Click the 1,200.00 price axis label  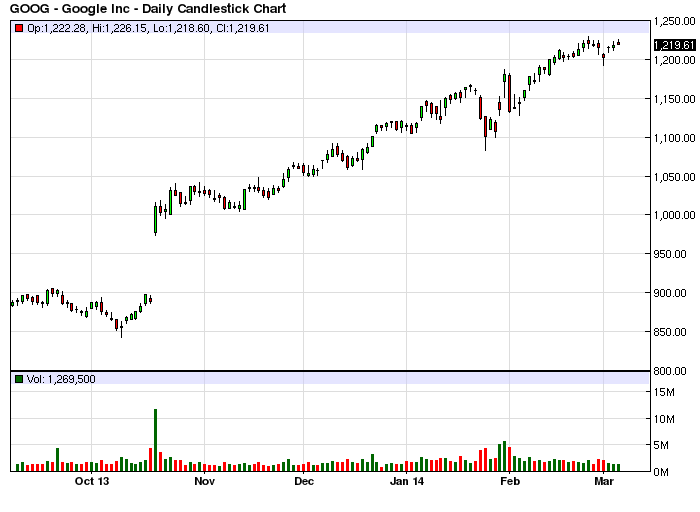675,60
